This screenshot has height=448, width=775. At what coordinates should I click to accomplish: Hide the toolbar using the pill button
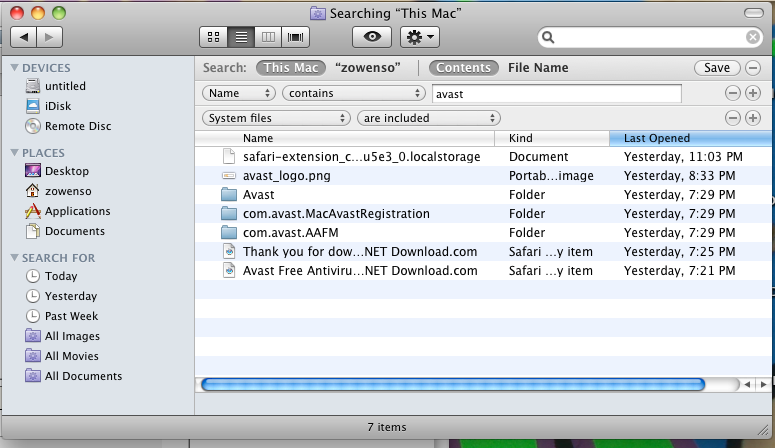(754, 13)
